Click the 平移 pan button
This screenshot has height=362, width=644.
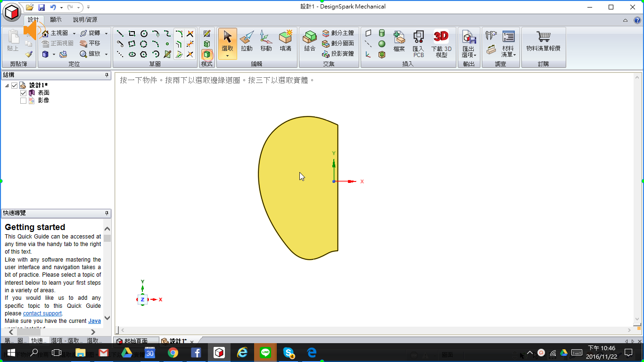[x=90, y=43]
